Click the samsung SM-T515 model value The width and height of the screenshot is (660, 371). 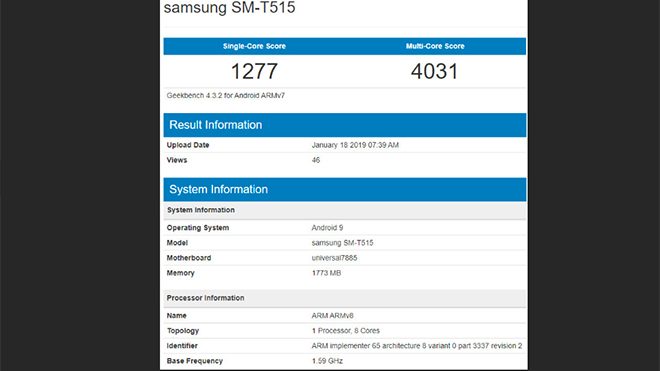342,243
